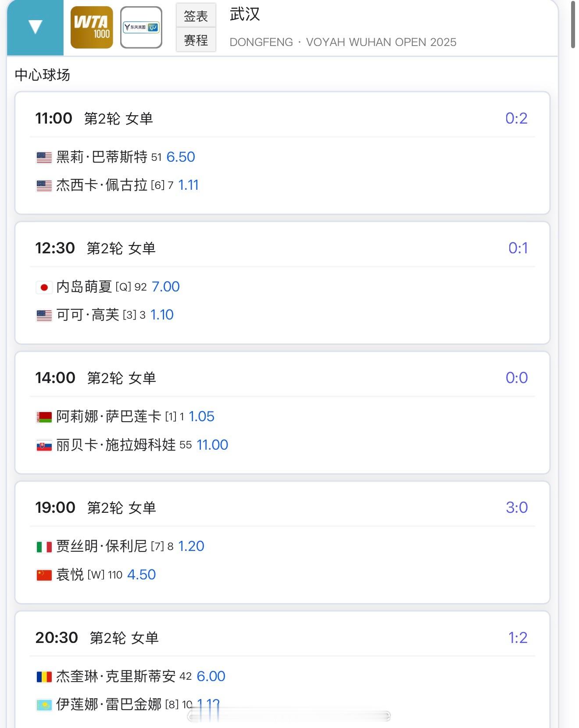Expand the white triangle tournament dropdown
The width and height of the screenshot is (579, 728).
(x=35, y=27)
